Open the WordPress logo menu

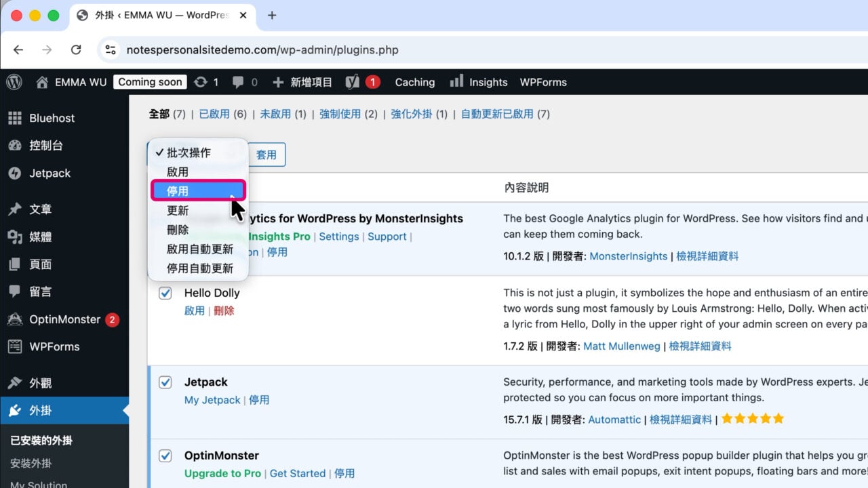tap(14, 82)
